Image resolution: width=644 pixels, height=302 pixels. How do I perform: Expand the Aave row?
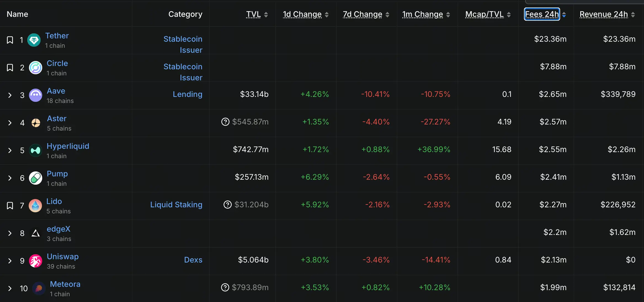10,95
